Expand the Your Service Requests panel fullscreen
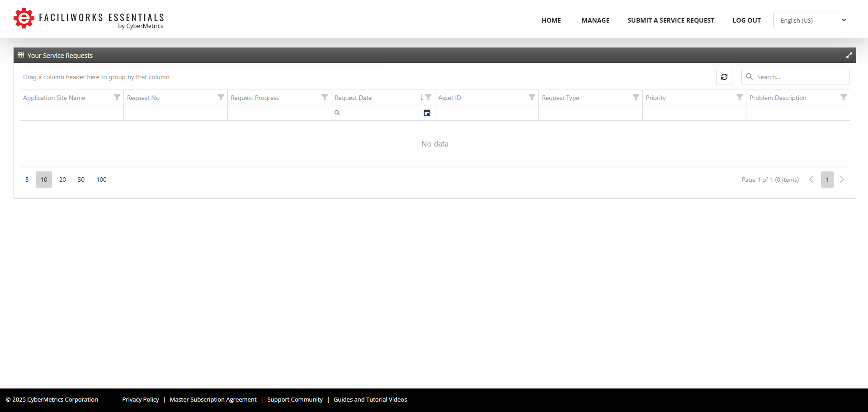868x412 pixels. click(x=849, y=55)
